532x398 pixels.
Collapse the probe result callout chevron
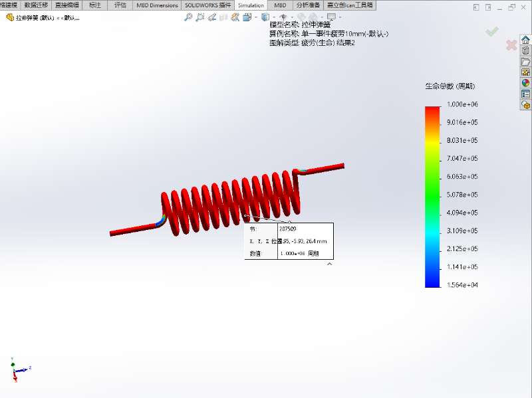329,264
